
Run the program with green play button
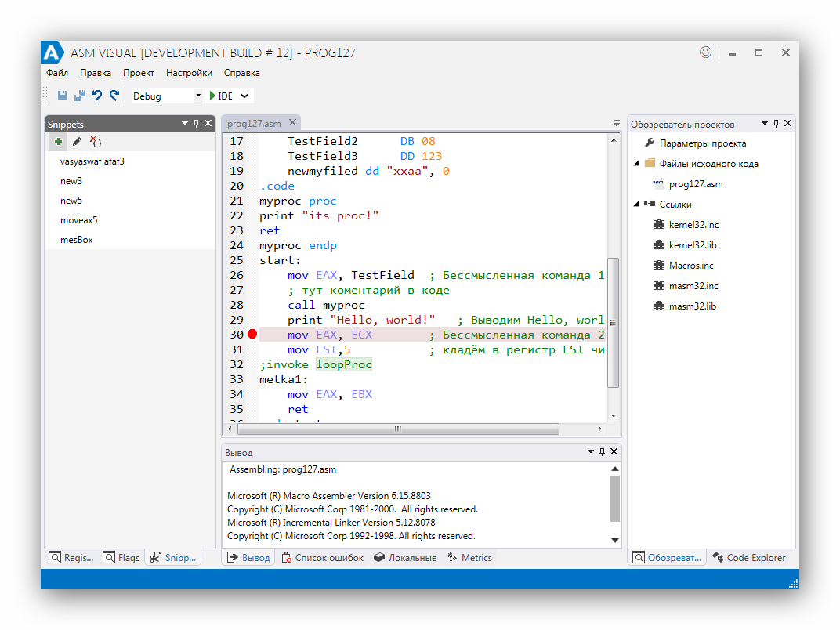pos(212,96)
